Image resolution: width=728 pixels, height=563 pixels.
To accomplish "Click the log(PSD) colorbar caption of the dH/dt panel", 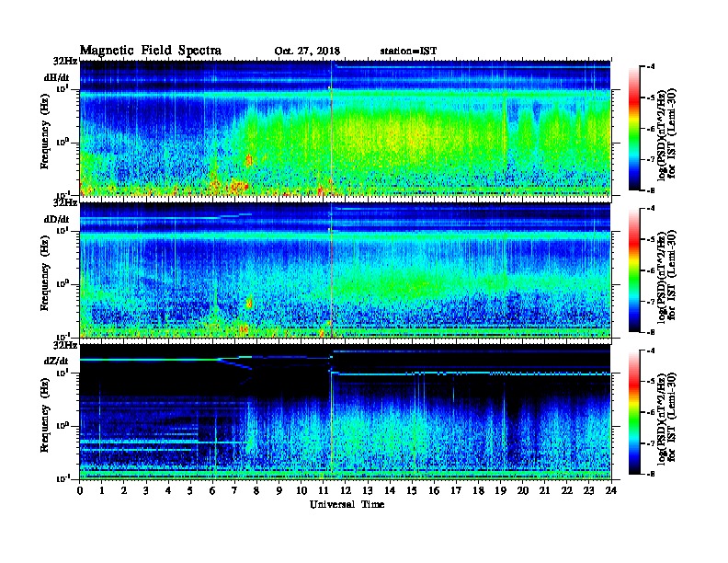I will coord(666,134).
